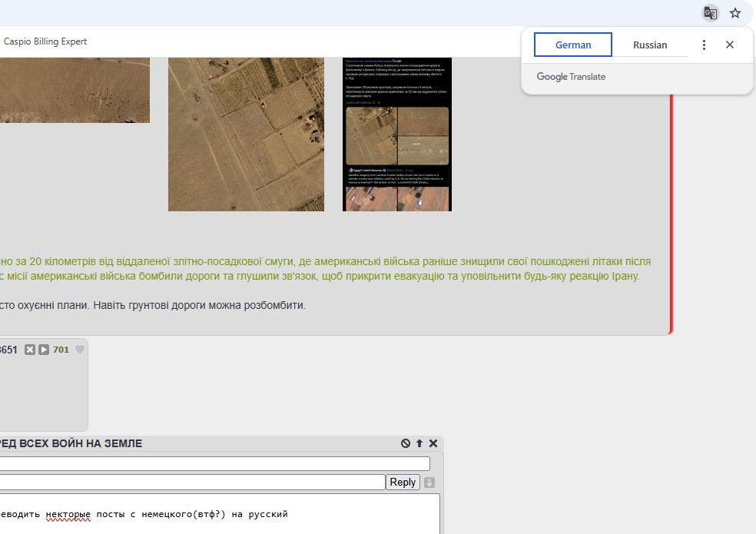
Task: Click the prohibit circle icon in reply form header
Action: [x=406, y=443]
